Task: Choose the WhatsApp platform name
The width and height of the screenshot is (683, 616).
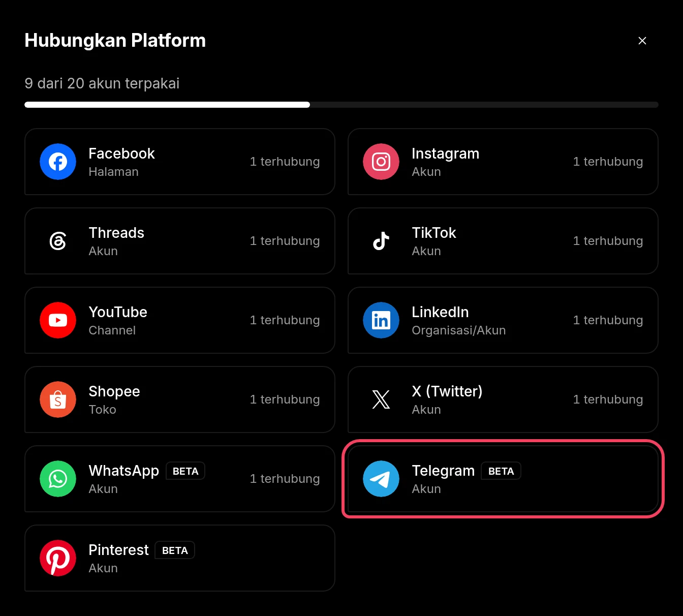Action: (124, 471)
